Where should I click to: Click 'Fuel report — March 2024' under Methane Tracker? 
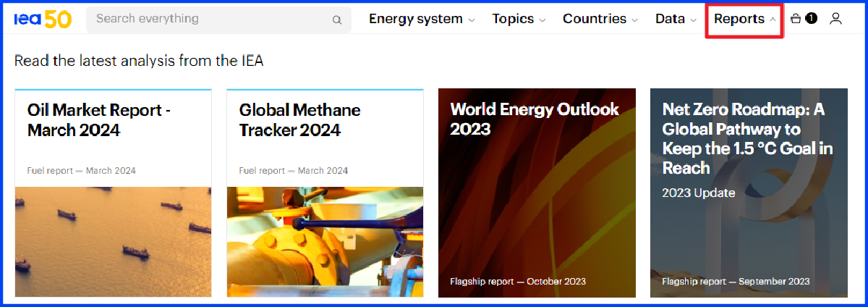294,171
